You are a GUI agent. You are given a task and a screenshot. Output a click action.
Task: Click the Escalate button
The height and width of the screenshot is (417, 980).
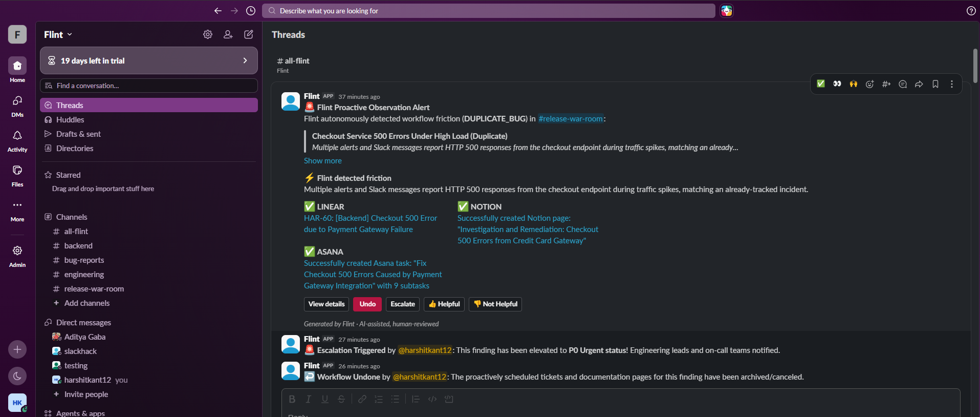tap(403, 304)
